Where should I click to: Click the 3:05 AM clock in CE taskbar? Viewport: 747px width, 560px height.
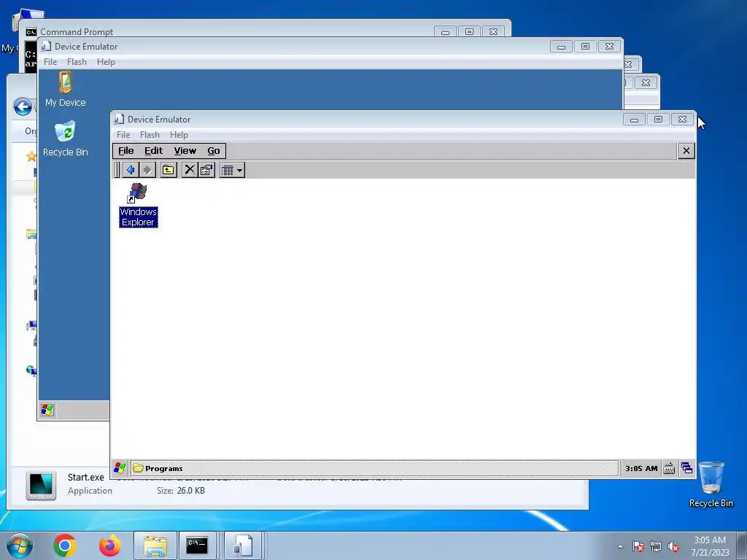click(641, 469)
